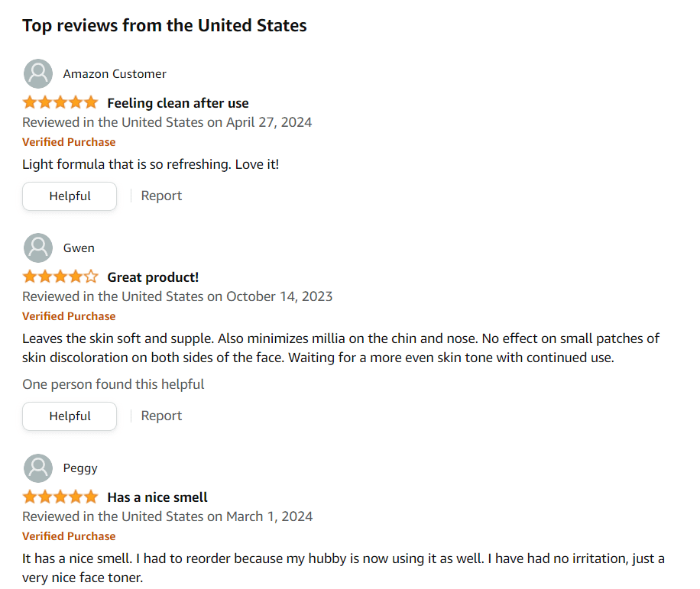Click Verified Purchase label on Peggy's review
This screenshot has height=589, width=700.
click(69, 536)
